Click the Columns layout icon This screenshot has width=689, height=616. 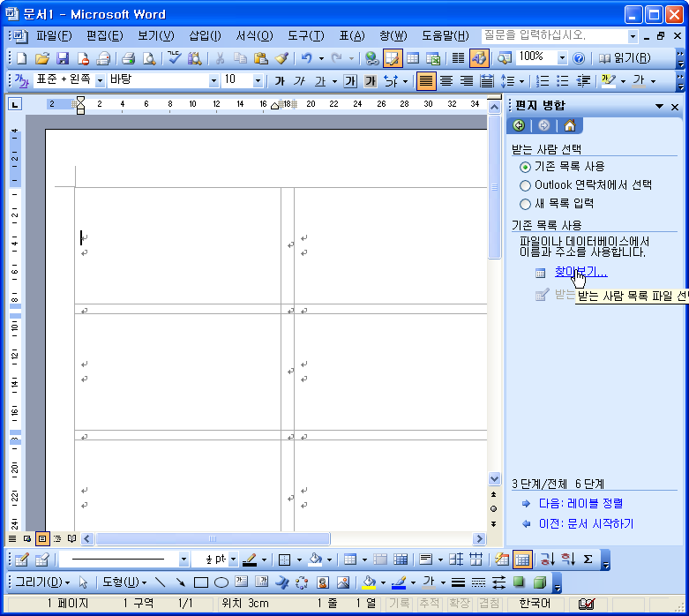[x=459, y=58]
